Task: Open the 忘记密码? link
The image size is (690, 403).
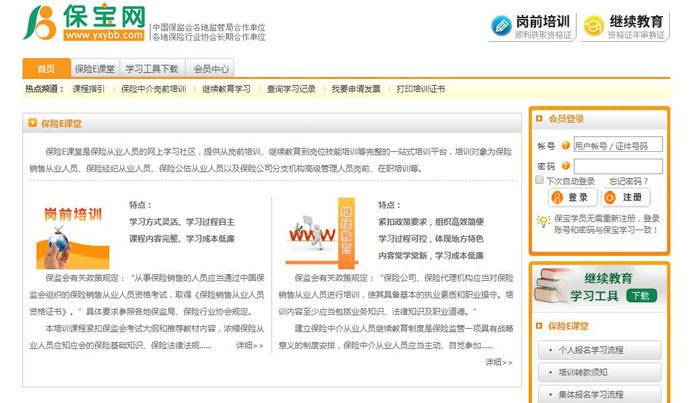Action: coord(629,181)
